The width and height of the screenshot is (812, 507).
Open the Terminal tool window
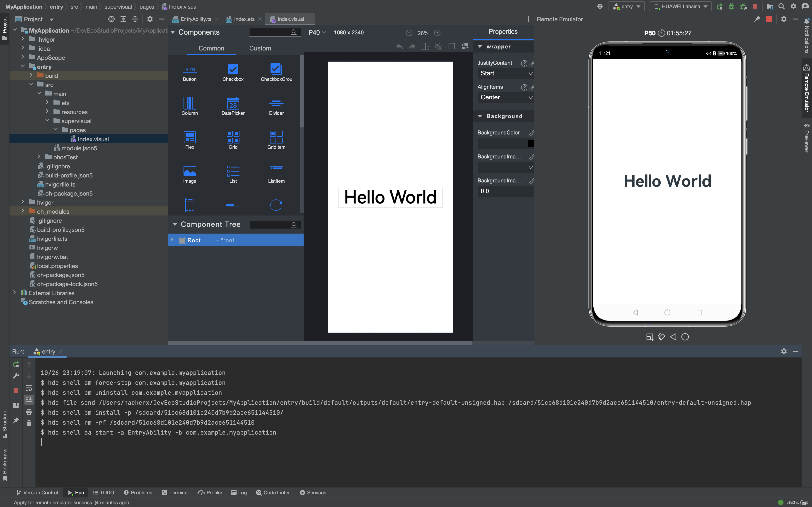point(175,492)
